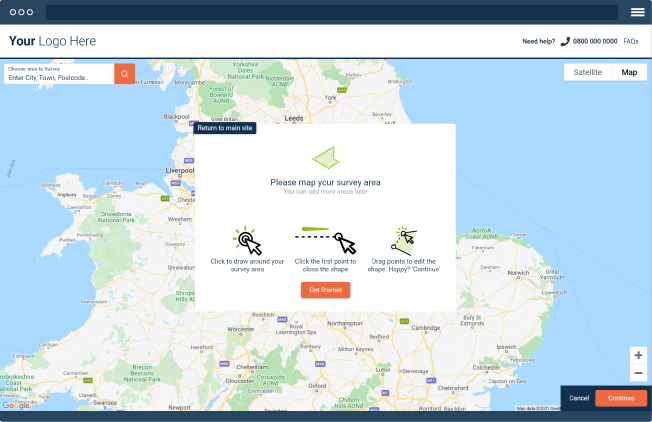Click the Worcester label on the map
The width and height of the screenshot is (652, 422).
click(240, 329)
